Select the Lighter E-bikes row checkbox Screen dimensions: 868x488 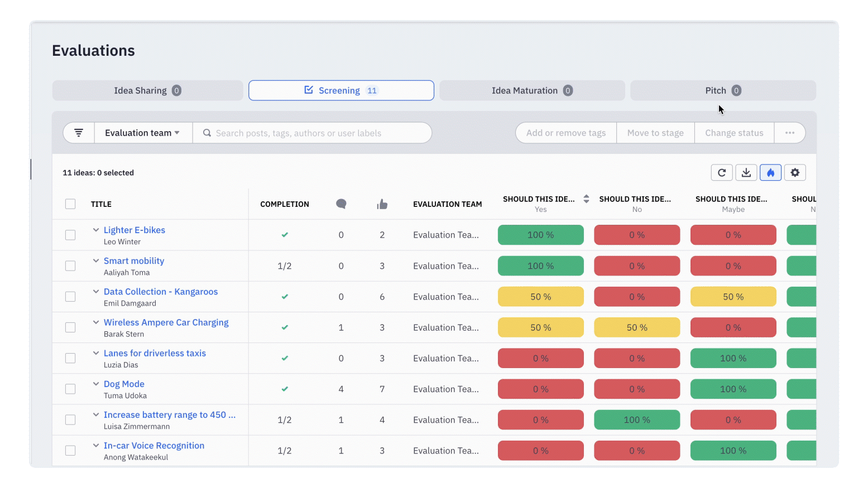70,235
